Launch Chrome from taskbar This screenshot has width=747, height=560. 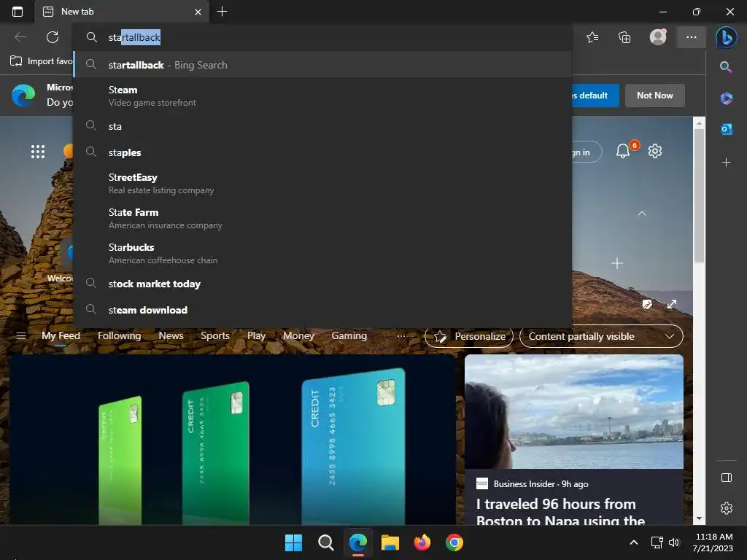pyautogui.click(x=454, y=542)
